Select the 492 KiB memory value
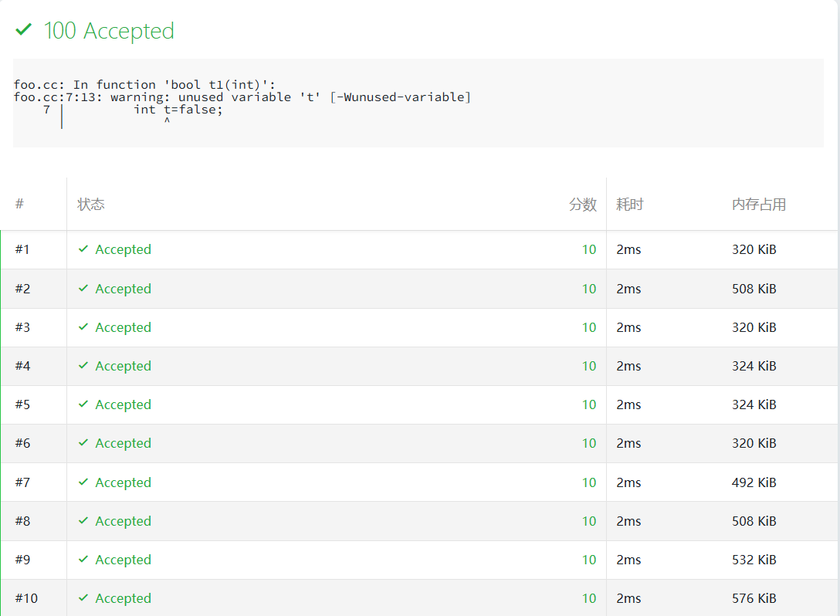 754,482
